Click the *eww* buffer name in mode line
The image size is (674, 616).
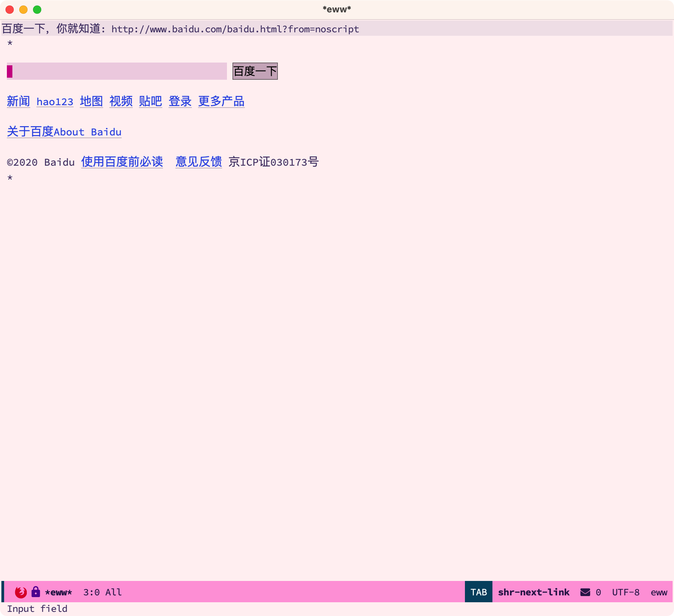58,592
